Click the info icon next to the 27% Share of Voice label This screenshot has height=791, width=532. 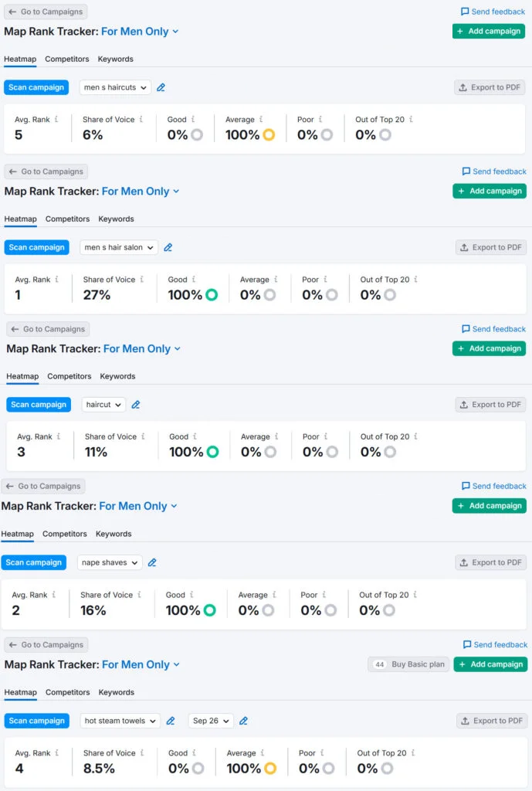click(143, 280)
